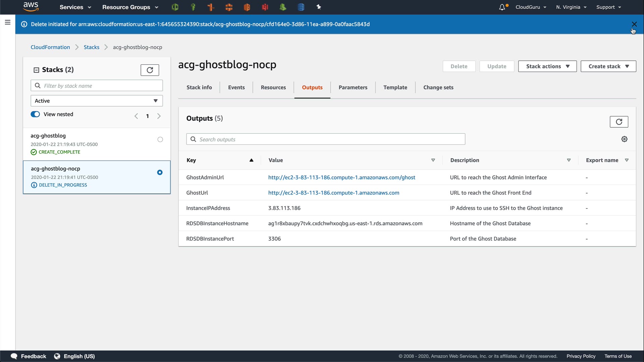
Task: Open Outputs table settings gear
Action: [624, 139]
